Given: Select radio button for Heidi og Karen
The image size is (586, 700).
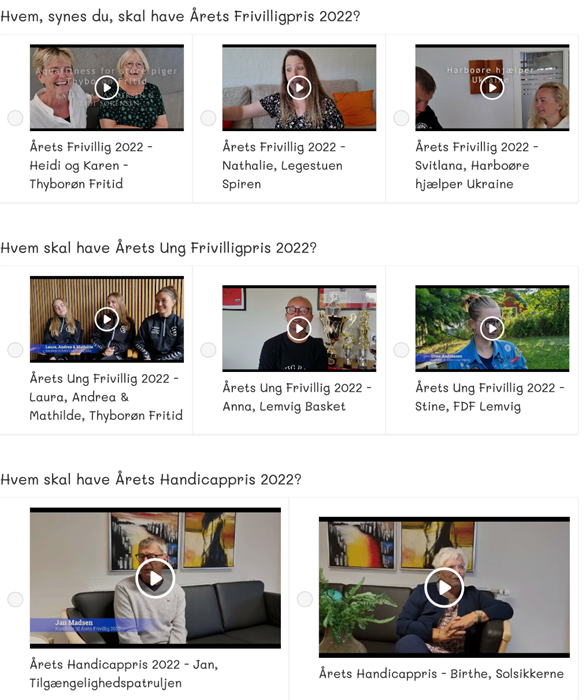Looking at the screenshot, I should [x=15, y=118].
